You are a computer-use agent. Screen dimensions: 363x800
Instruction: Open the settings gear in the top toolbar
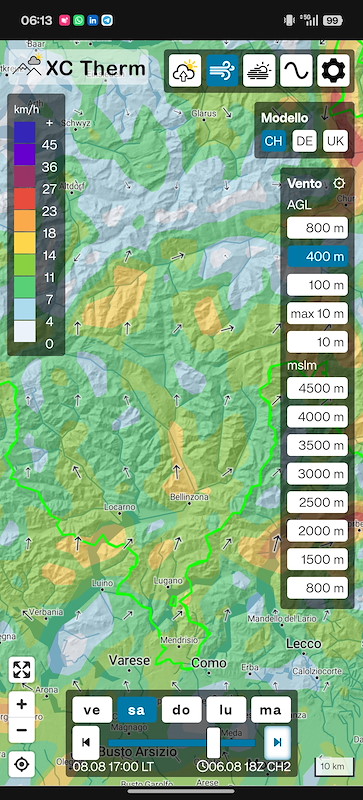pos(333,71)
